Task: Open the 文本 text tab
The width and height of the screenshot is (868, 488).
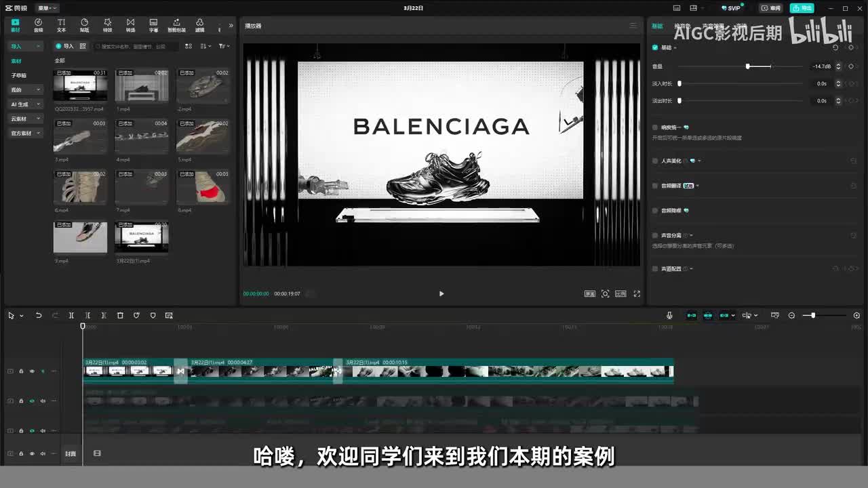Action: click(x=61, y=25)
